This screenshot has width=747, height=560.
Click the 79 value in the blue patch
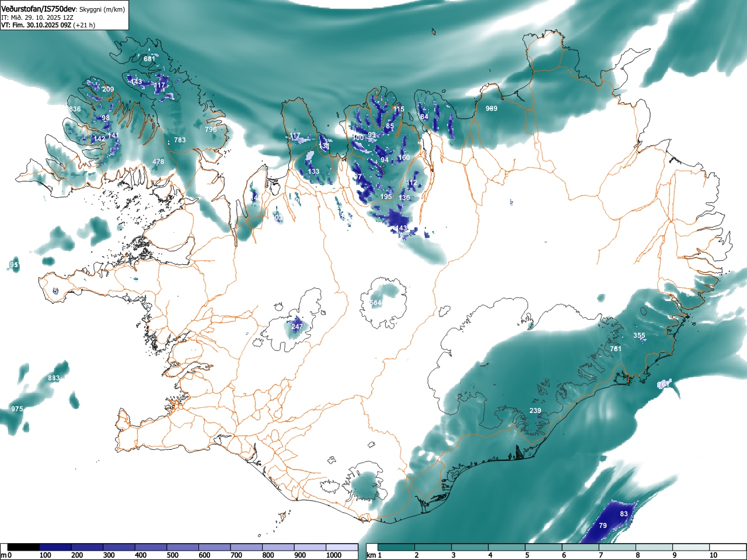pos(603,526)
